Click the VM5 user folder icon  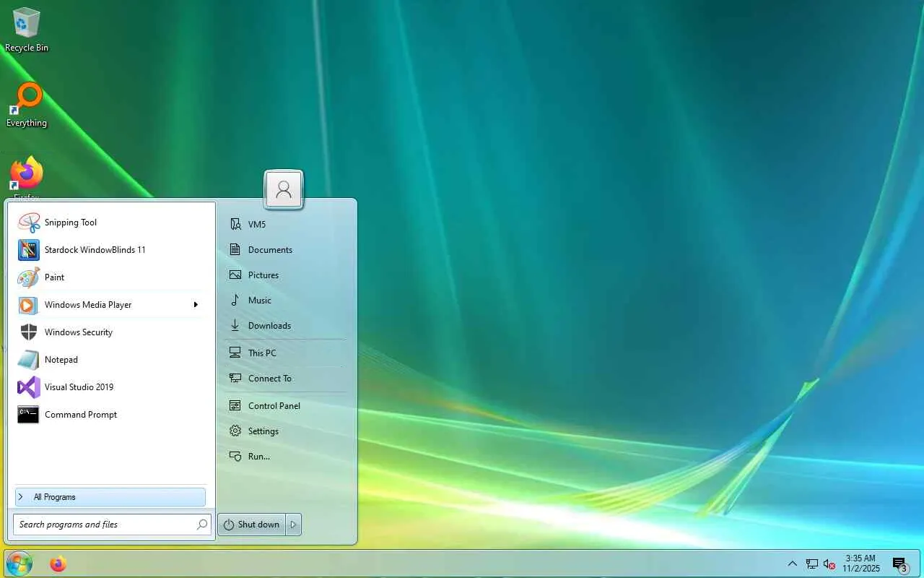[235, 225]
